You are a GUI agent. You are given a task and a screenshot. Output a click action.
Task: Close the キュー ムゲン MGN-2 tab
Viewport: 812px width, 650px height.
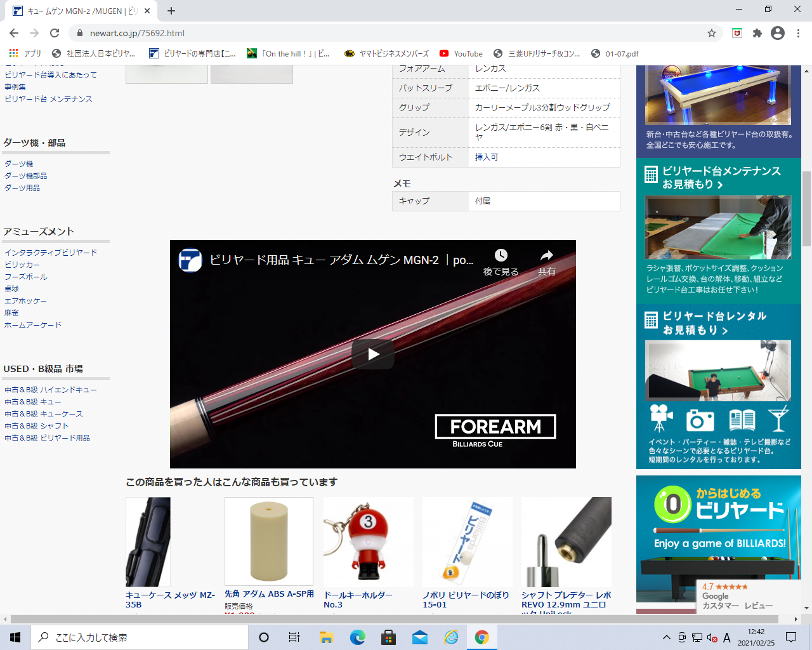[x=147, y=11]
